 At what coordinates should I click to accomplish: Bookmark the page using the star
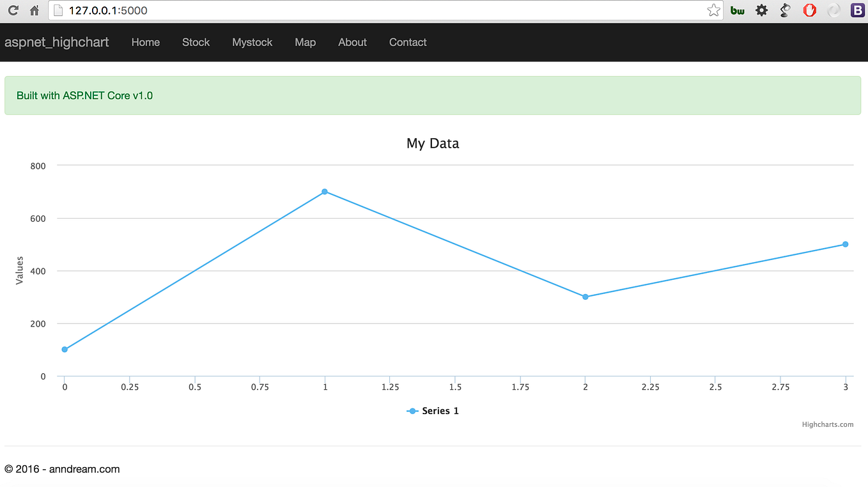tap(713, 10)
